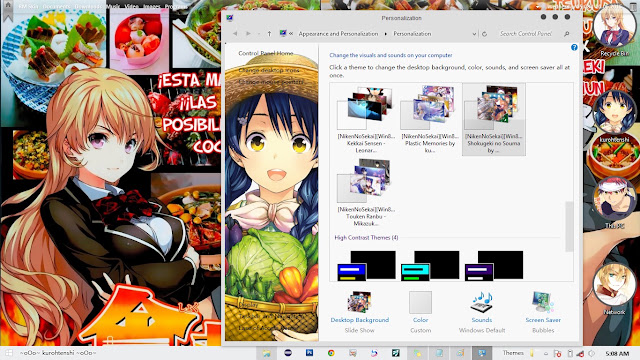This screenshot has width=640, height=360.
Task: Click the Personalization breadcrumb
Action: 412,34
